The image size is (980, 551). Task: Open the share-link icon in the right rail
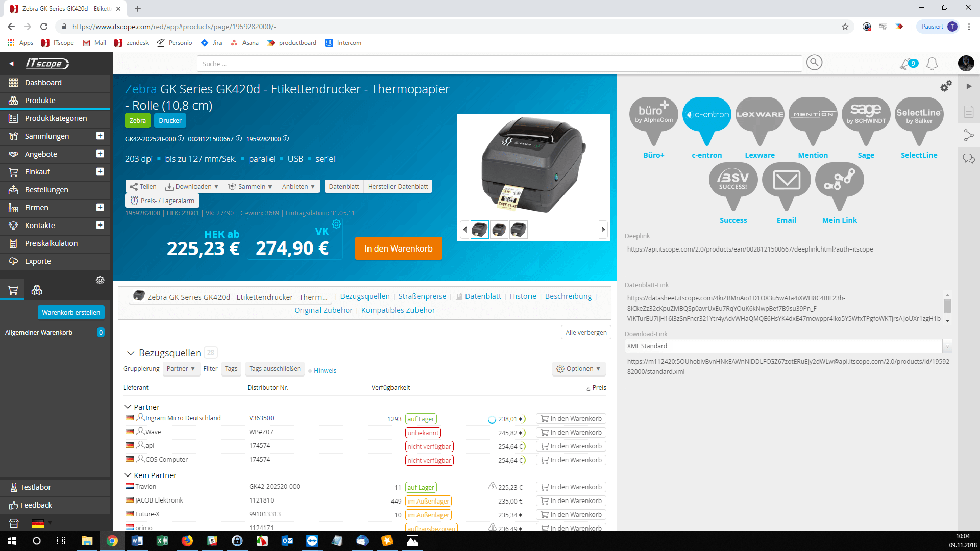point(968,135)
